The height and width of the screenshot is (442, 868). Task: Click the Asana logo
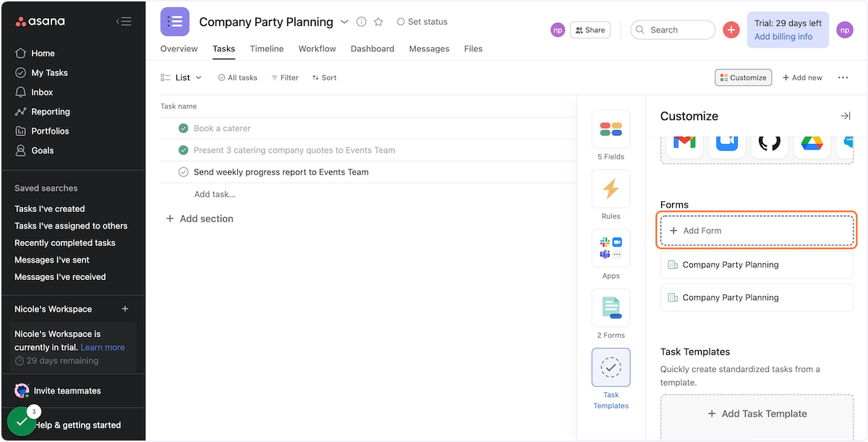click(41, 22)
